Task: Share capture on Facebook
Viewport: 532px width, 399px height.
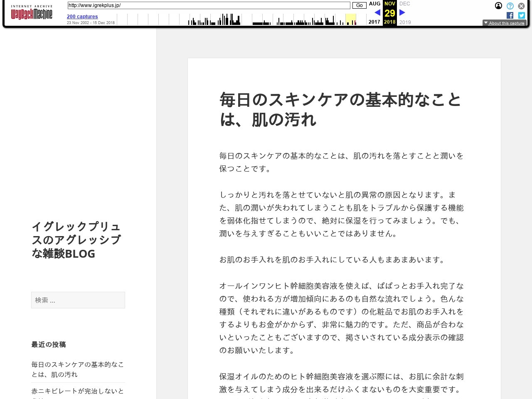Action: [510, 15]
